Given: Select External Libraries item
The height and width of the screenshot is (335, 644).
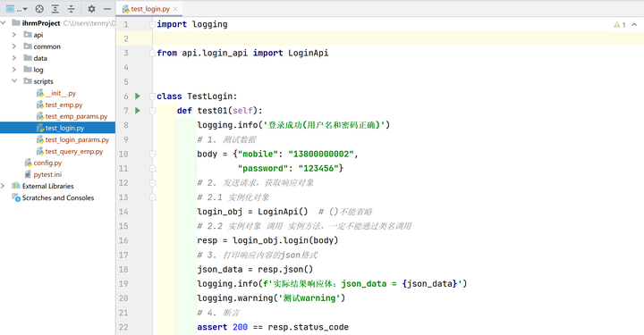Looking at the screenshot, I should tap(47, 186).
